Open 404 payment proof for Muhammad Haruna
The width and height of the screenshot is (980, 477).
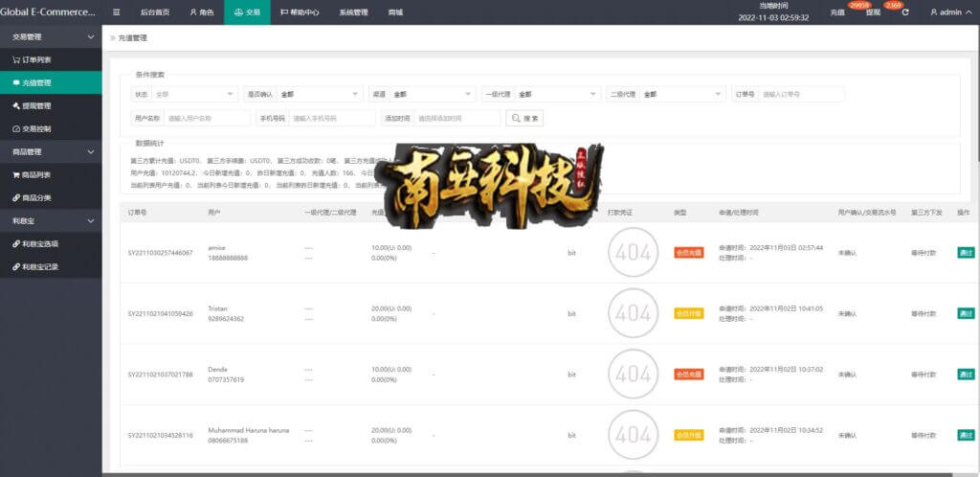(x=634, y=435)
